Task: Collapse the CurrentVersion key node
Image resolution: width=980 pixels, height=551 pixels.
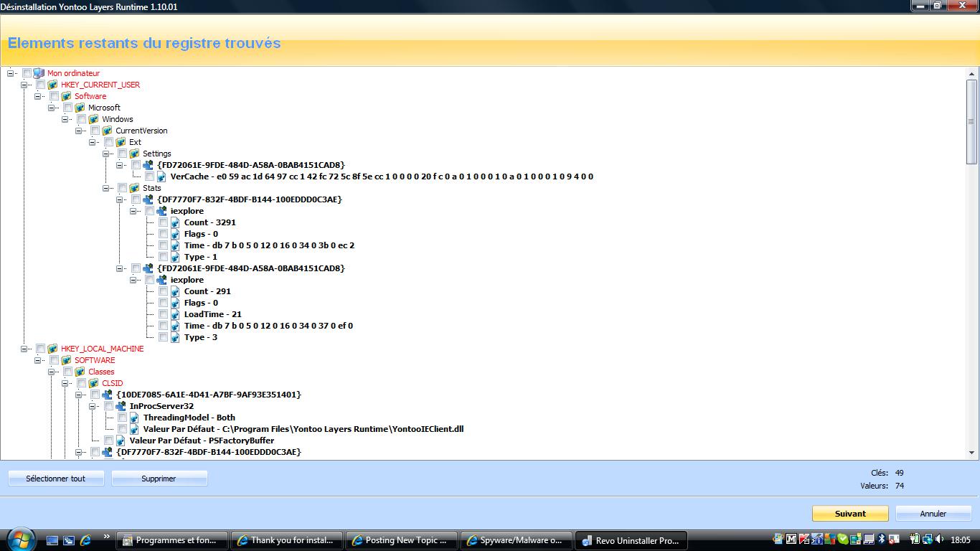Action: pyautogui.click(x=79, y=131)
